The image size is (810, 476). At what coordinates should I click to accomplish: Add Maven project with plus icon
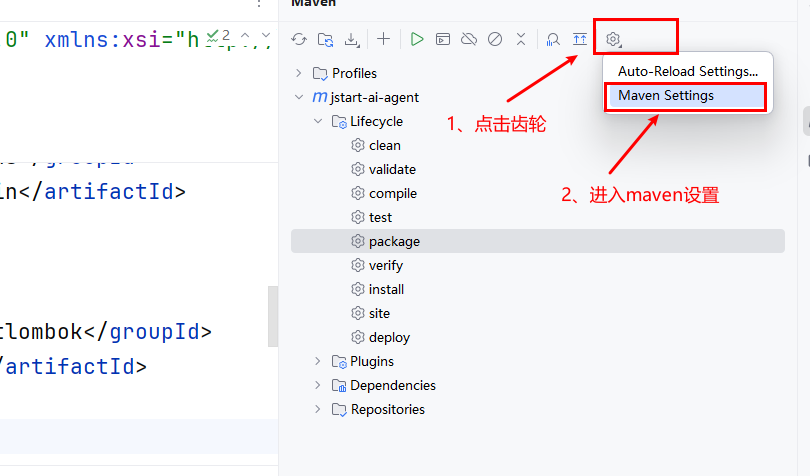(x=383, y=39)
